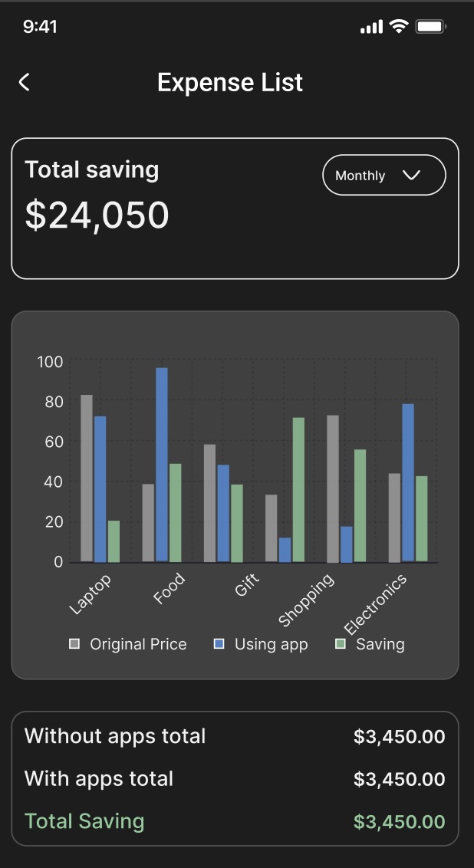474x868 pixels.
Task: Click the Electronics axis label
Action: click(x=375, y=605)
